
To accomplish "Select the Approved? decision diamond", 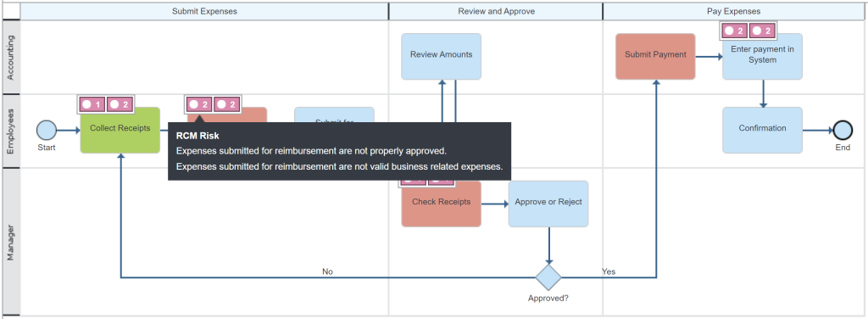I will pyautogui.click(x=548, y=277).
